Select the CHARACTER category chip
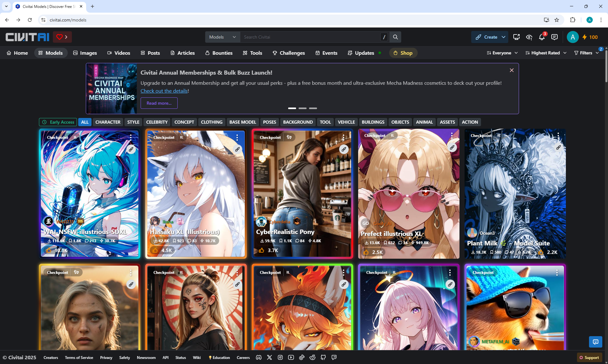Screen dimensions: 608x364 point(108,122)
